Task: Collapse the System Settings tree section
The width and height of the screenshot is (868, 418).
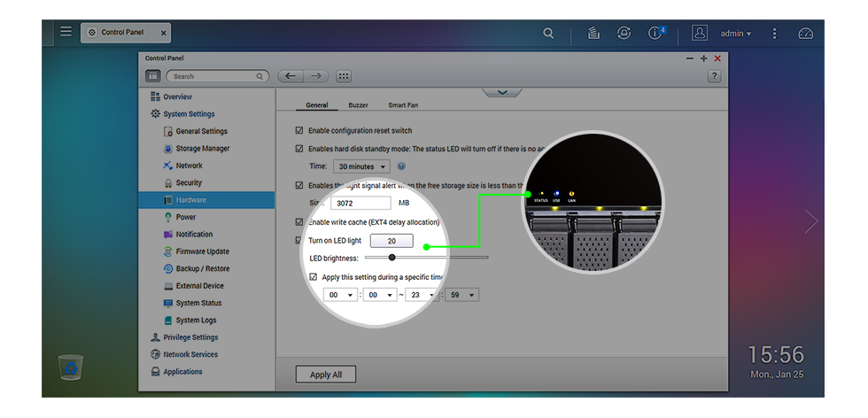Action: (x=156, y=114)
